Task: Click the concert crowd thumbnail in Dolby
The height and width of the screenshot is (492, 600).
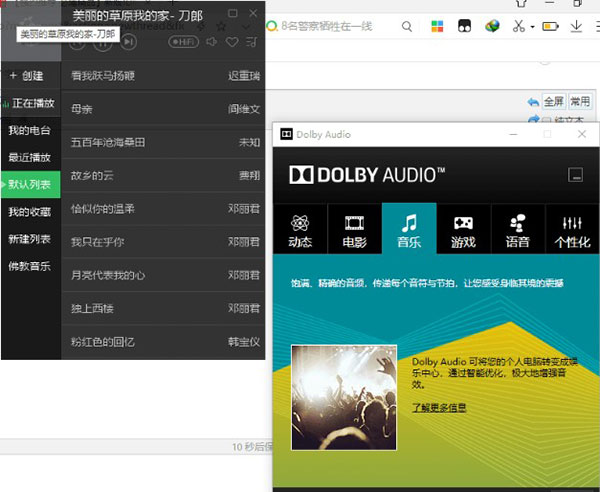Action: (344, 398)
